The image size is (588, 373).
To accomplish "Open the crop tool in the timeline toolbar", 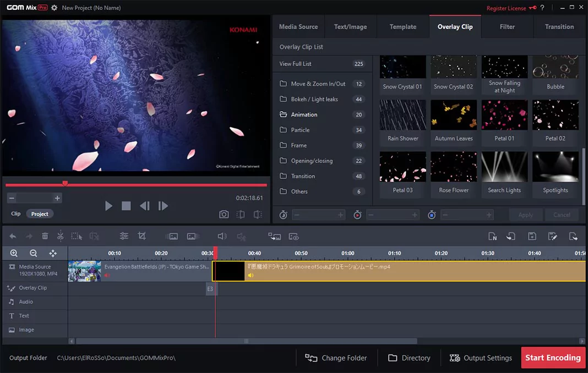I will click(x=141, y=235).
